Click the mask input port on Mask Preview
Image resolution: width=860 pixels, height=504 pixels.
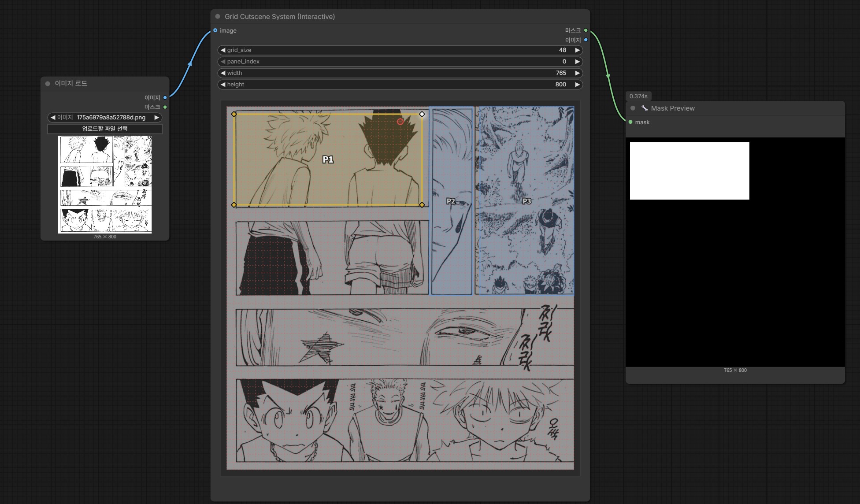tap(630, 122)
